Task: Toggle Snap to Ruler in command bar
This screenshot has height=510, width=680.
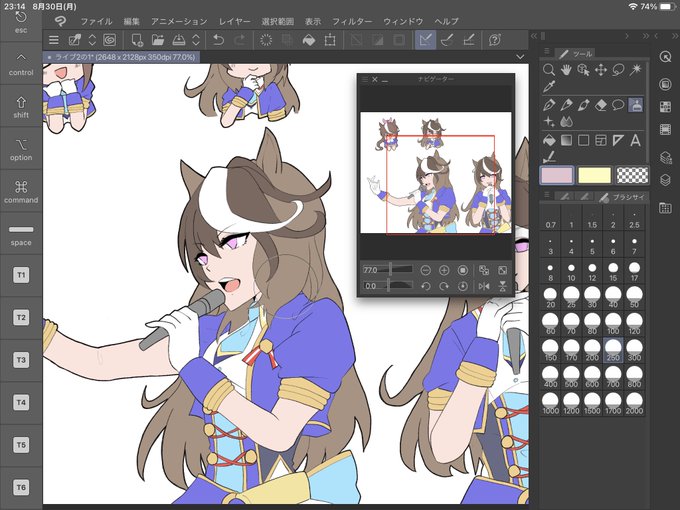Action: coord(425,40)
